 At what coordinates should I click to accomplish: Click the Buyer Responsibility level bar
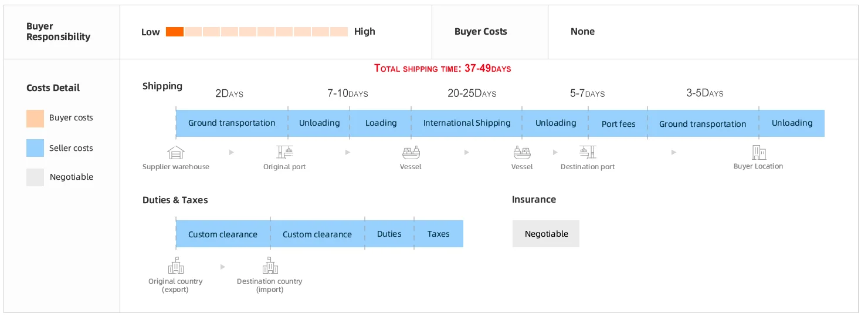(256, 32)
